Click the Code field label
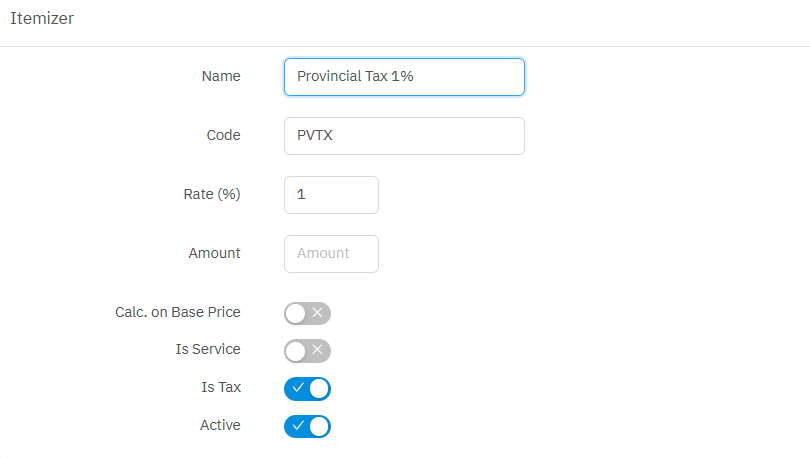810x458 pixels. pyautogui.click(x=223, y=135)
